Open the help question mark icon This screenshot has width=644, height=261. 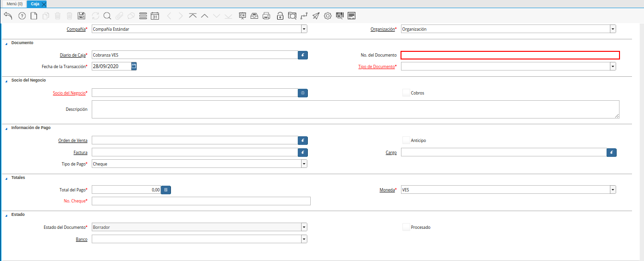coord(22,16)
